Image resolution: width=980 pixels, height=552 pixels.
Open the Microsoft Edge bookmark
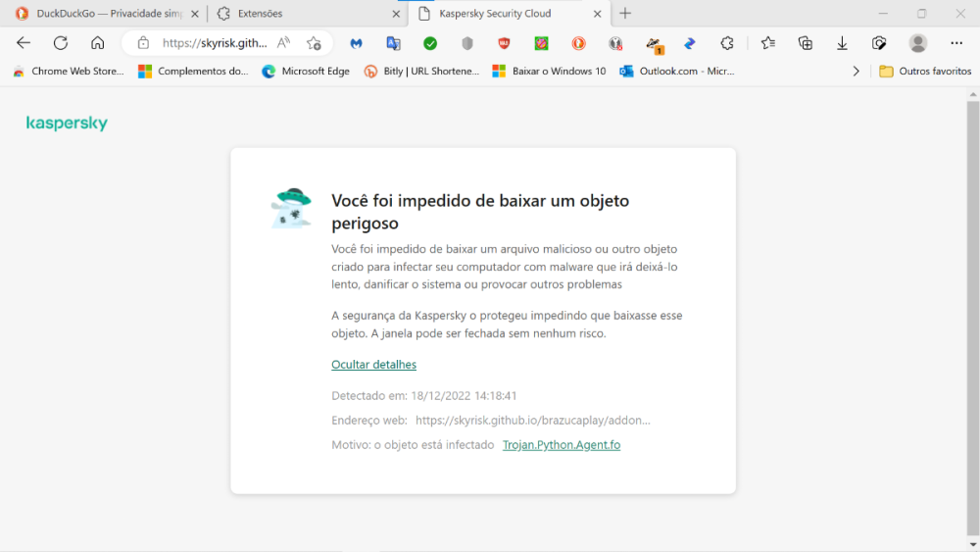pos(306,72)
